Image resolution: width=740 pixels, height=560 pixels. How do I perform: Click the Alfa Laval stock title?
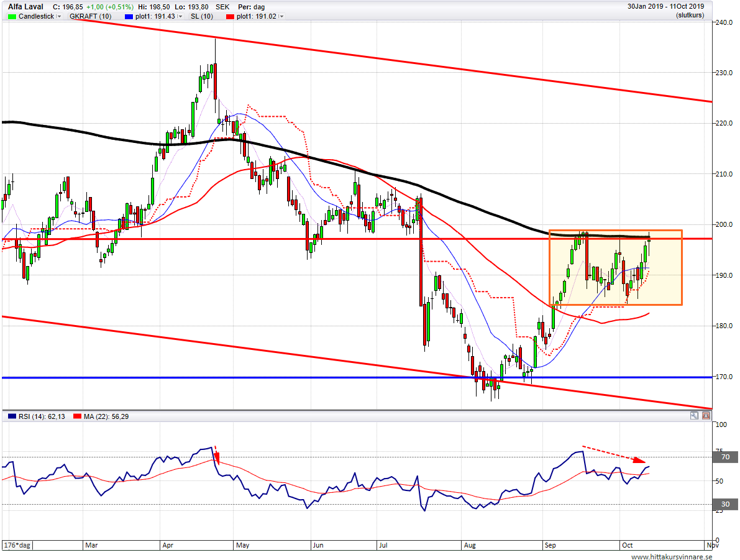[25, 7]
